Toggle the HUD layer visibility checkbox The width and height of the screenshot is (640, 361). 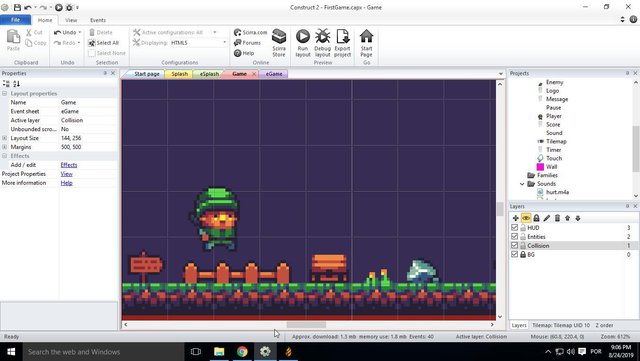515,227
